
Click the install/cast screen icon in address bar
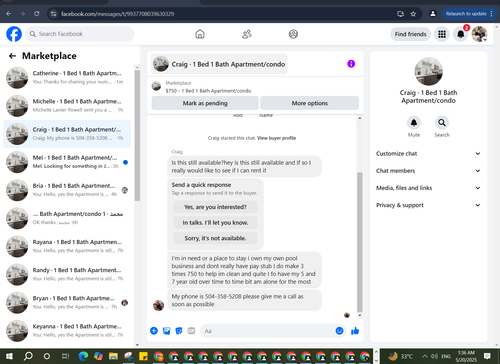(x=400, y=14)
